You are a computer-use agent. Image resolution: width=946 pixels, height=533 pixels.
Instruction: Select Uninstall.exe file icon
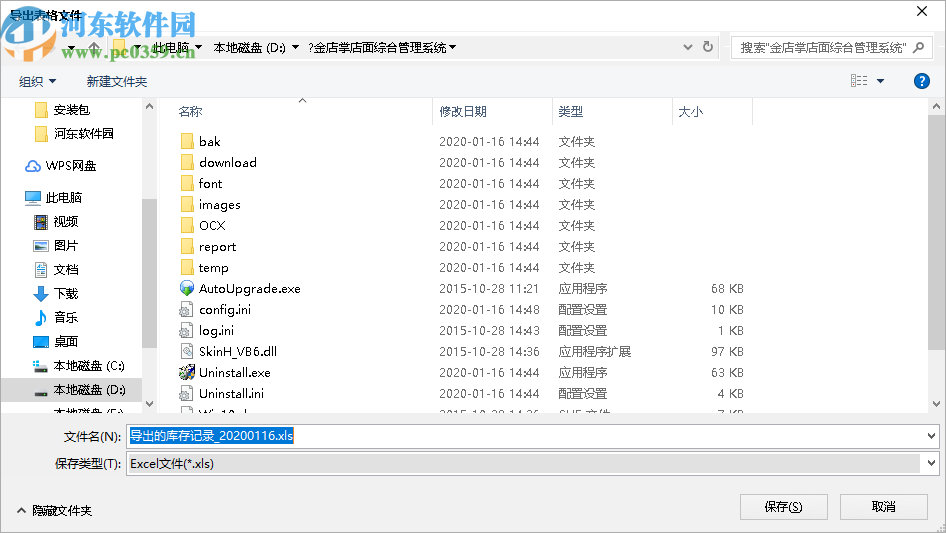(187, 372)
